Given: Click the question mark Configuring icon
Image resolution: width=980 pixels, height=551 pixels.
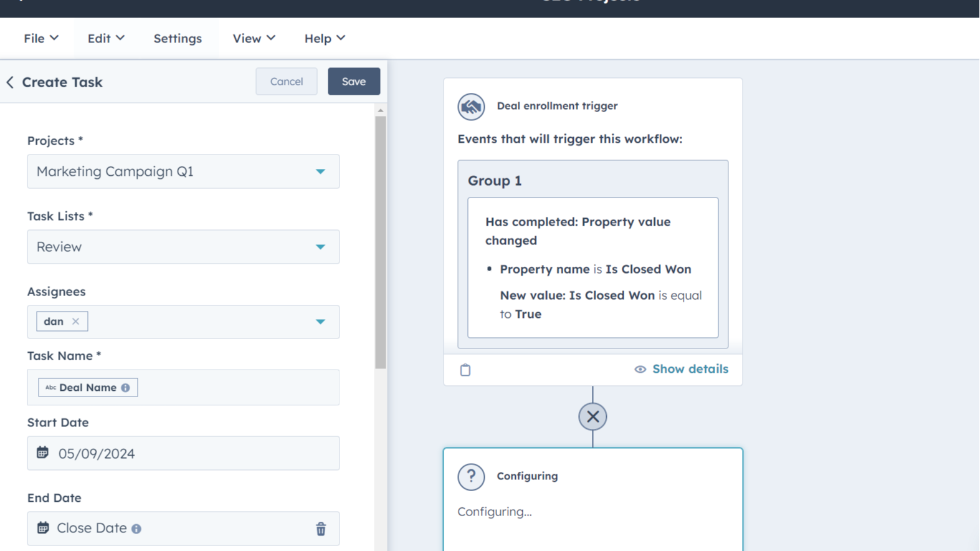Looking at the screenshot, I should click(471, 477).
